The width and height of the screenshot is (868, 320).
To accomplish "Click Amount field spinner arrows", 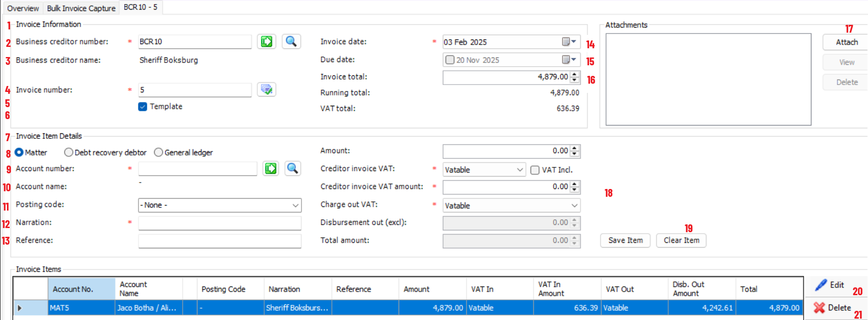I will pos(574,151).
